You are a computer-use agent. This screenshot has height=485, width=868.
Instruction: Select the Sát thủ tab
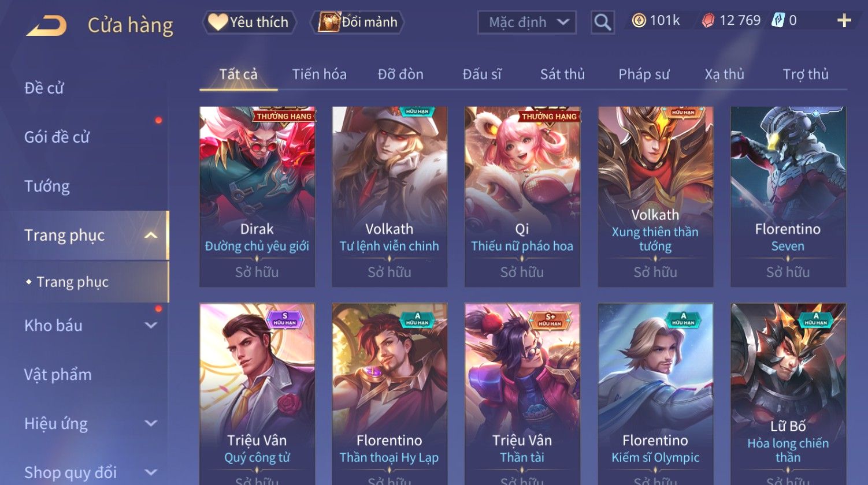(562, 74)
